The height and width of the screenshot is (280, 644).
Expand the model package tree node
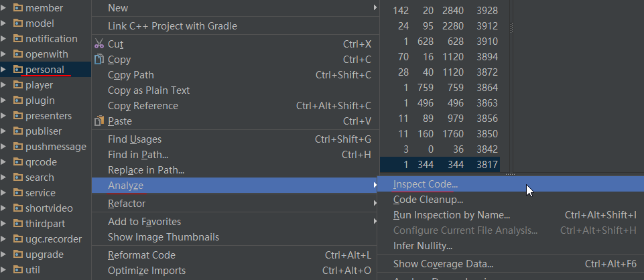tap(4, 23)
